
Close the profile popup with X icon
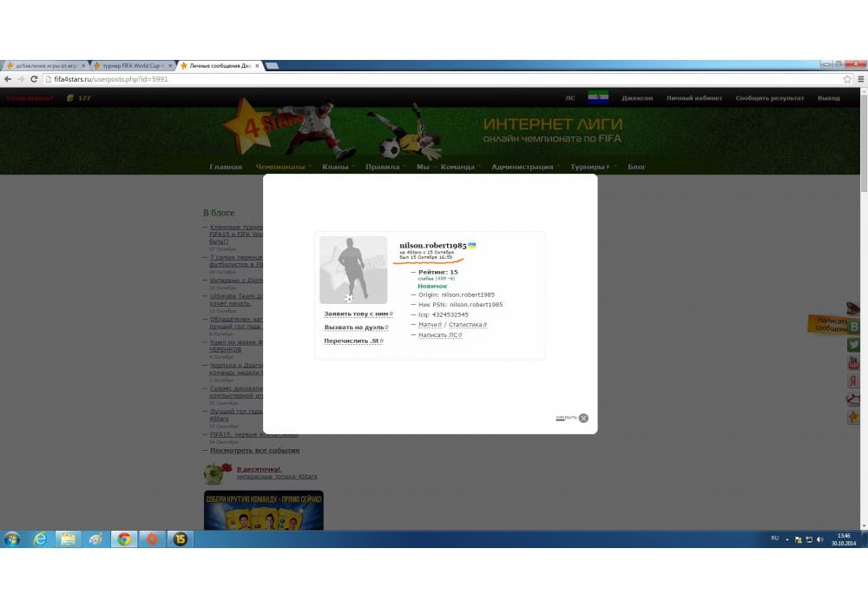point(583,418)
